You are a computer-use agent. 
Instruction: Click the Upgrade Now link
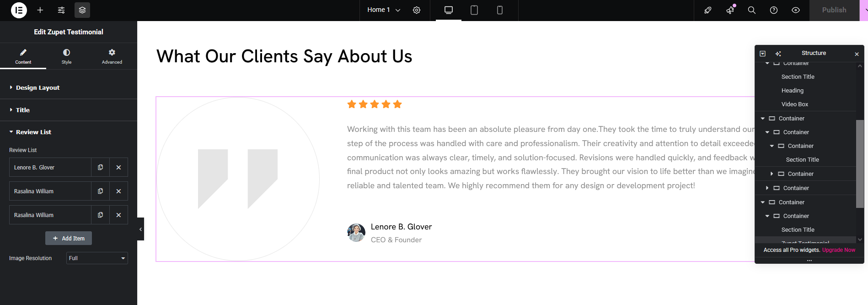click(x=838, y=250)
